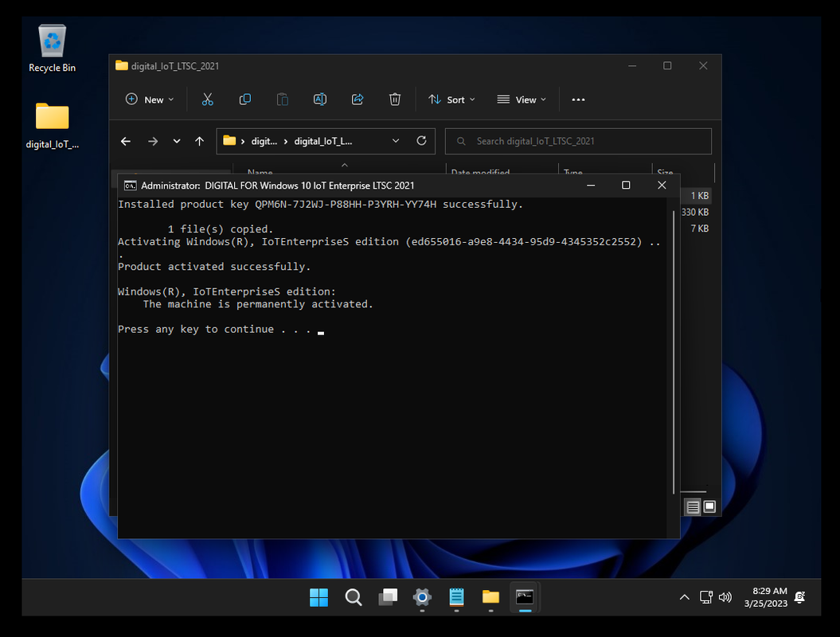Viewport: 840px width, 637px height.
Task: Click 'The machine is permanently activated.' line
Action: click(x=258, y=304)
